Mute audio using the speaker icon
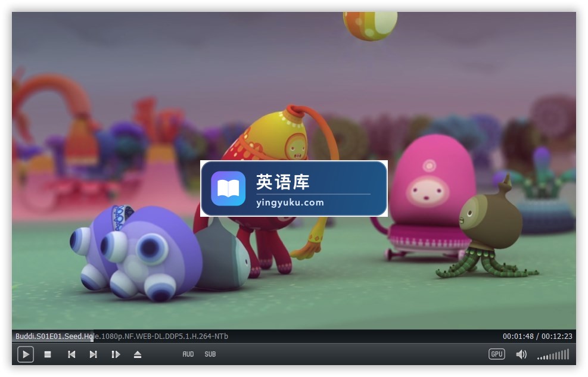Viewport: 588px width, 377px height. 521,354
